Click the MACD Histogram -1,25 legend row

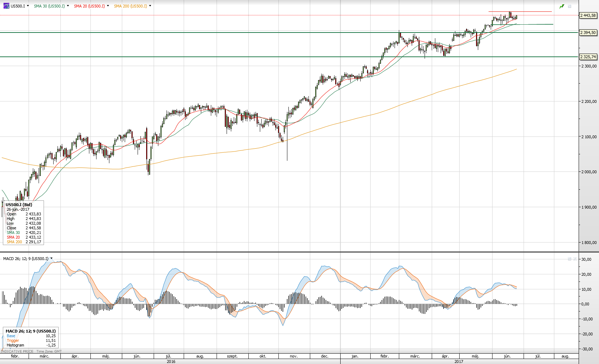pyautogui.click(x=31, y=345)
